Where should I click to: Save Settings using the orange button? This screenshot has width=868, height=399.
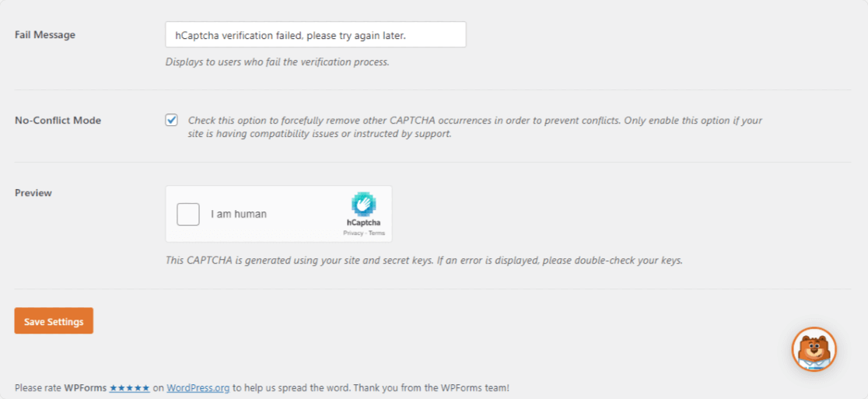(x=54, y=321)
